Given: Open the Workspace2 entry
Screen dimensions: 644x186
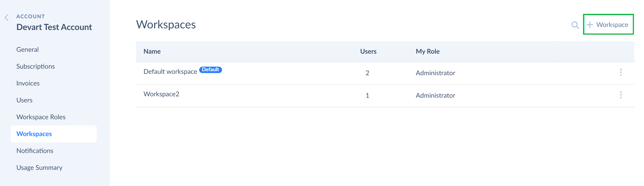Looking at the screenshot, I should (x=385, y=96).
